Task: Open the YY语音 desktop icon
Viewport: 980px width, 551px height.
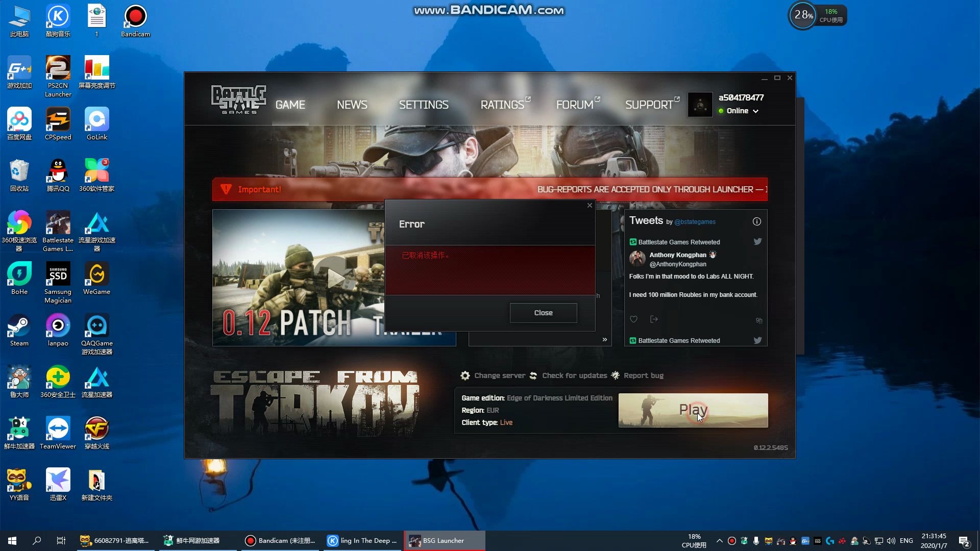Action: pyautogui.click(x=19, y=485)
